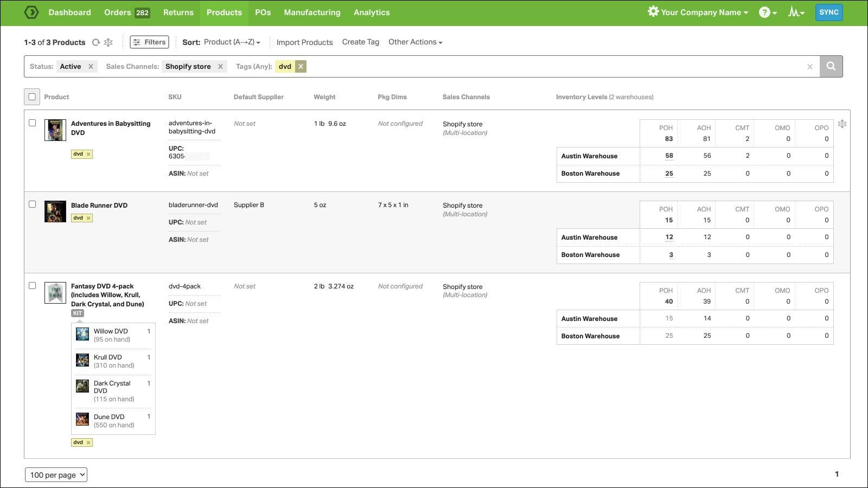The image size is (868, 488).
Task: Remove dvd tag from Blade Runner DVD
Action: 88,218
